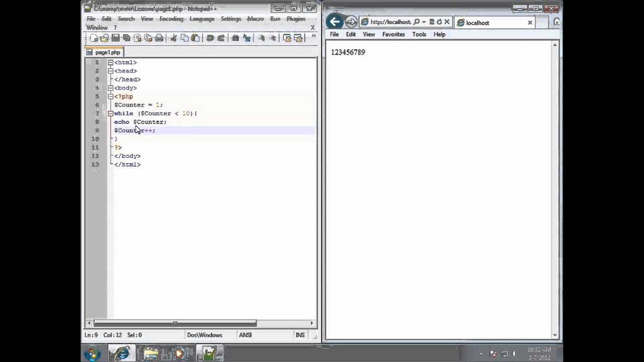Open the Window menu in Notepad++
This screenshot has height=362, width=644.
[97, 28]
